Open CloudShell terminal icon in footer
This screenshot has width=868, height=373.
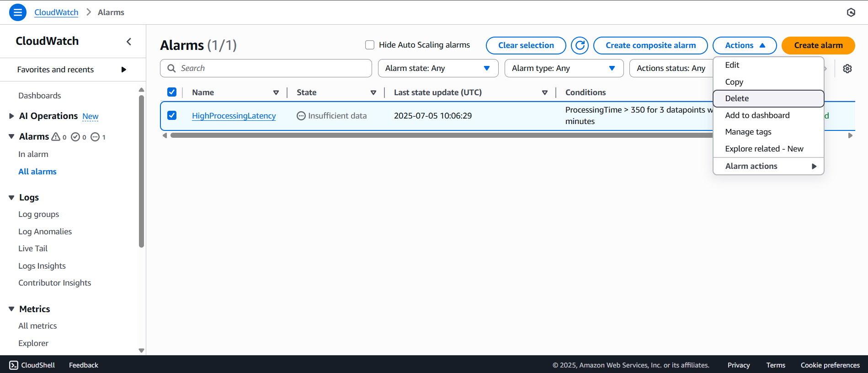point(14,365)
